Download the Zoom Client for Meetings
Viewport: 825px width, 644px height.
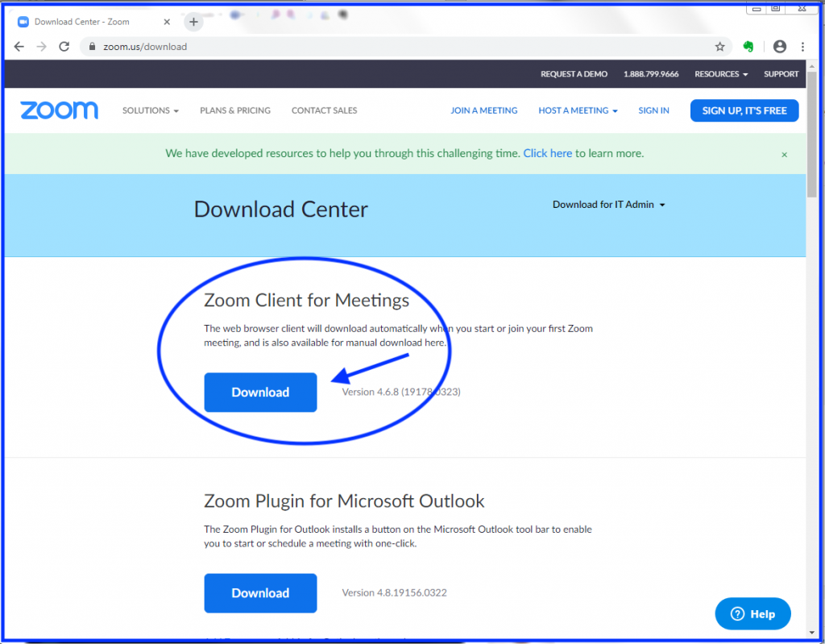coord(260,393)
